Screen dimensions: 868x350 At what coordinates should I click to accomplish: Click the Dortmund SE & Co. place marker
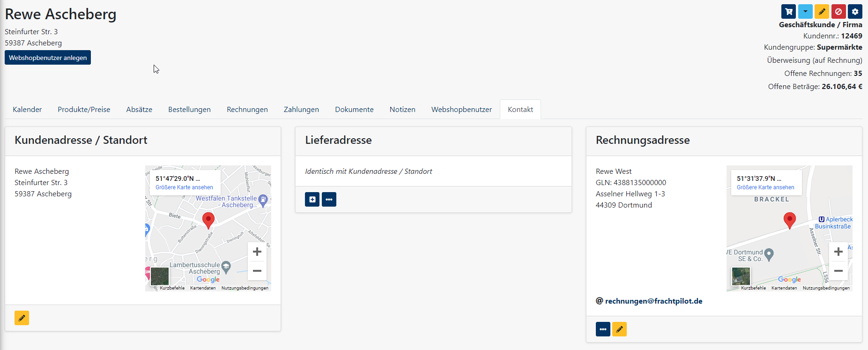click(769, 254)
